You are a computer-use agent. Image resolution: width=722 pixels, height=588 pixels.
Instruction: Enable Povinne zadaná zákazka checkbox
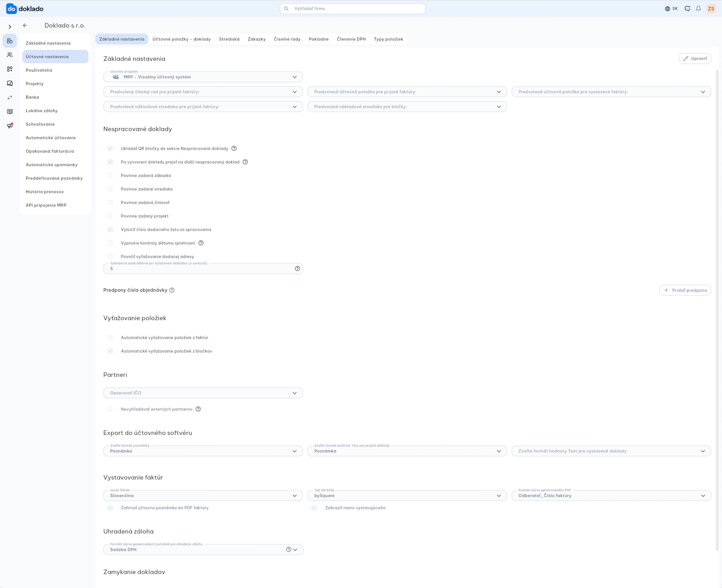[x=110, y=176]
